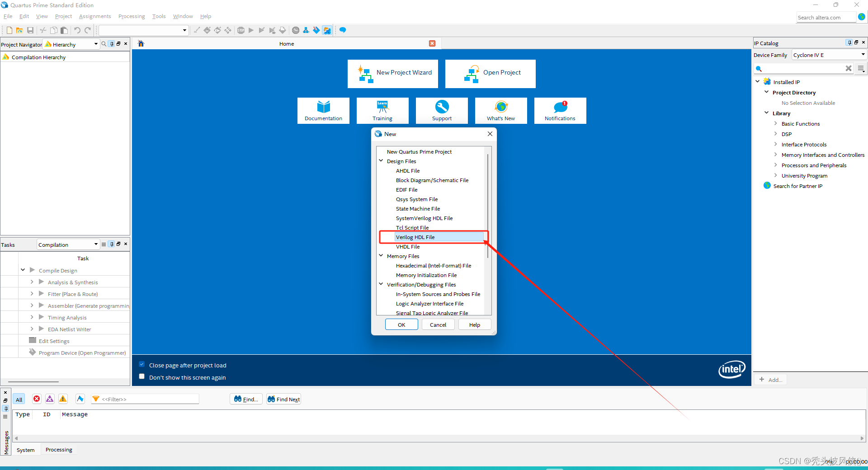Click the Undo toolbar icon

pos(77,30)
